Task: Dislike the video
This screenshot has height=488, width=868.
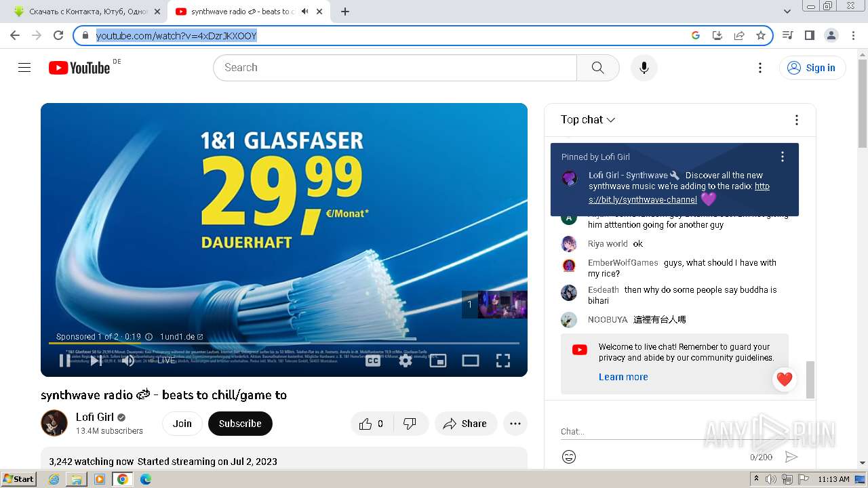Action: click(410, 424)
